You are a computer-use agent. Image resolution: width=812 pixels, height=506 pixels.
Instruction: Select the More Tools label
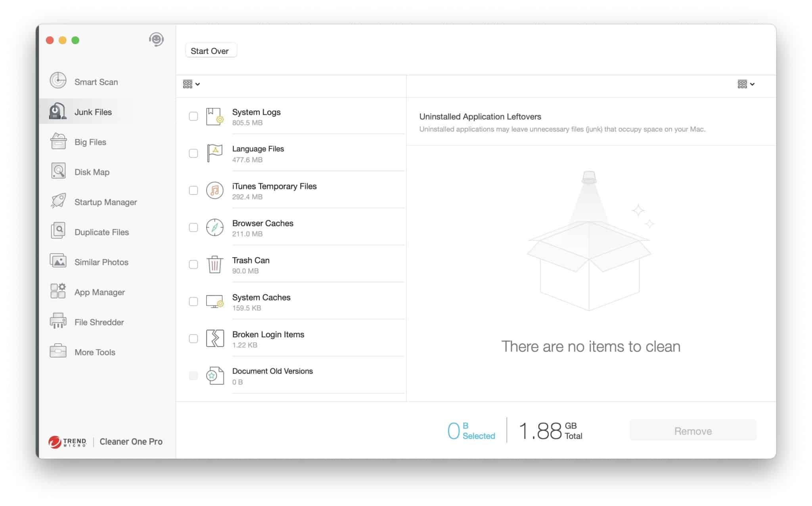pos(95,352)
